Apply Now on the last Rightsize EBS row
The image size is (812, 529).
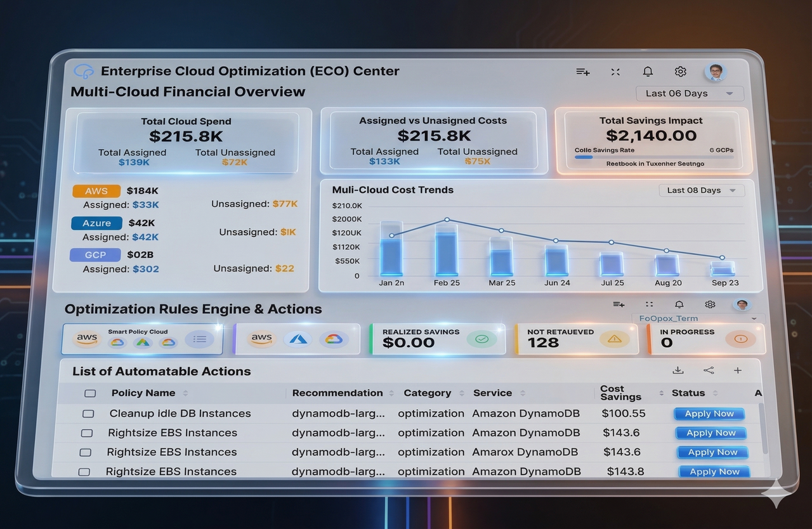pyautogui.click(x=713, y=471)
